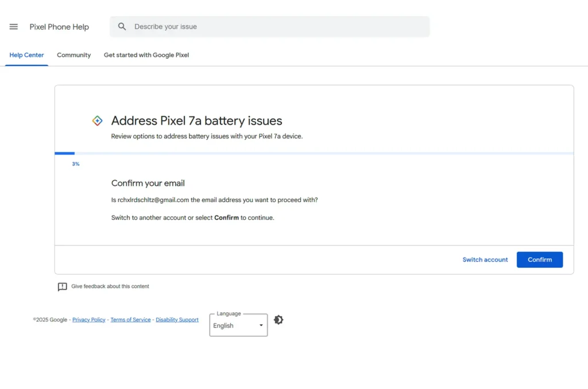Open the Privacy Policy link

(x=88, y=320)
